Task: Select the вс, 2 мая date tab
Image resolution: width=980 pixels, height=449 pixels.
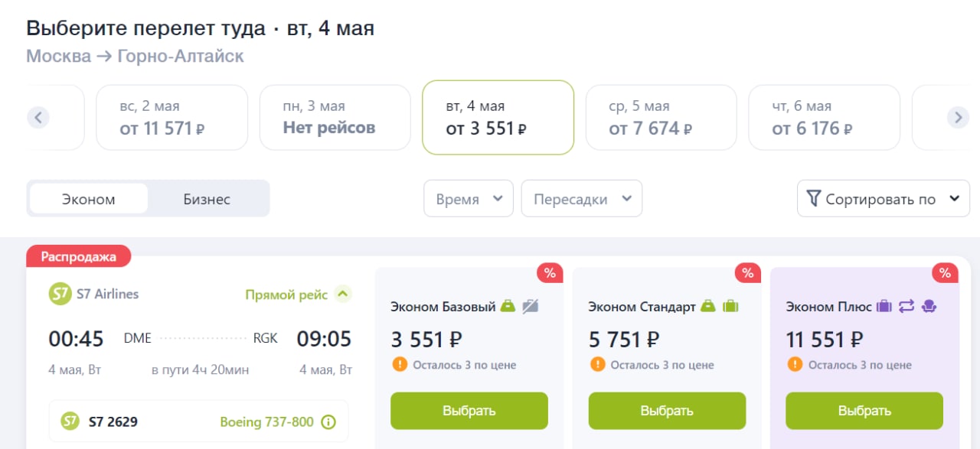Action: (x=171, y=117)
